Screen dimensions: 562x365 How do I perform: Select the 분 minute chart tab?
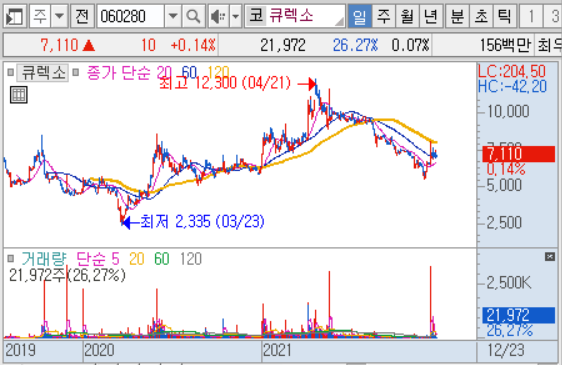[x=457, y=16]
